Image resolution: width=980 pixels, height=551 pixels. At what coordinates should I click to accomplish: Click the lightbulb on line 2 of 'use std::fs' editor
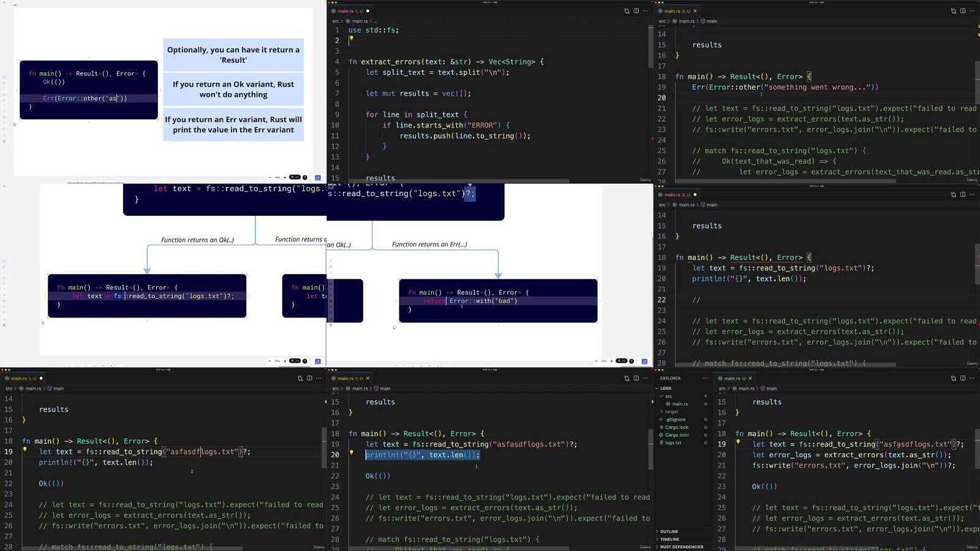pos(351,39)
